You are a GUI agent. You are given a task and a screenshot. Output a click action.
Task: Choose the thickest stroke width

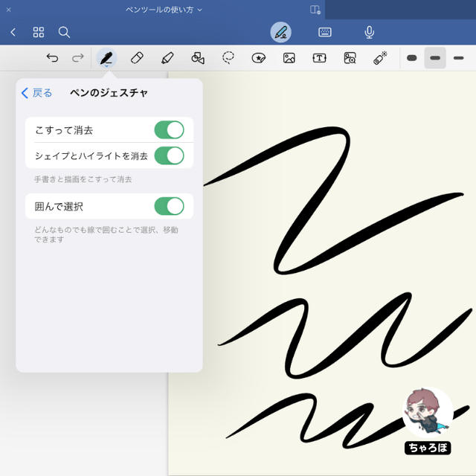(411, 58)
